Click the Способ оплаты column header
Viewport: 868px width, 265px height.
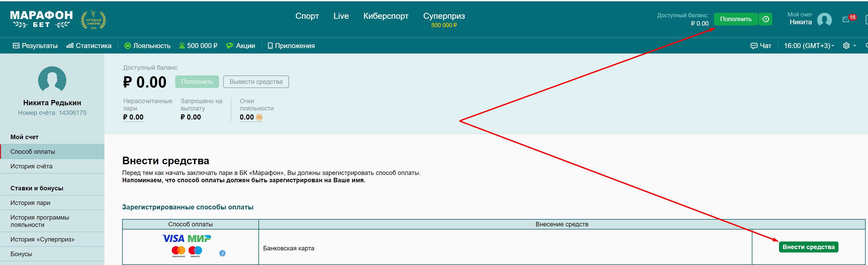tap(190, 225)
